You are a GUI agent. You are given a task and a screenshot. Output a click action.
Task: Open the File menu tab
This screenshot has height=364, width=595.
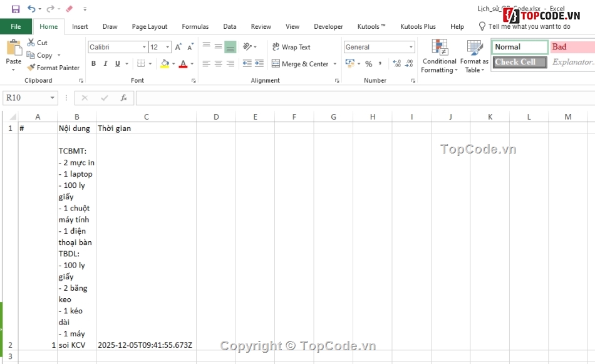coord(16,26)
